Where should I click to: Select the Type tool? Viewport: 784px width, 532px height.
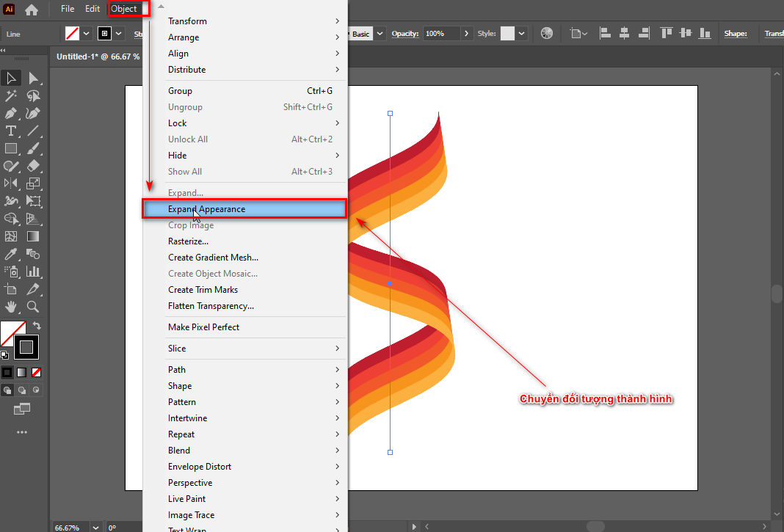(x=11, y=131)
